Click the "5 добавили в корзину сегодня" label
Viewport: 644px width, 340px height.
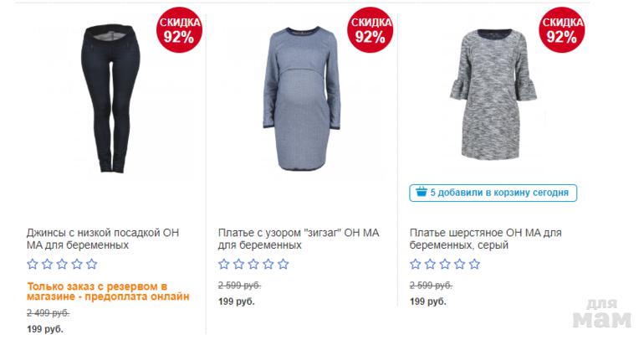(x=499, y=193)
